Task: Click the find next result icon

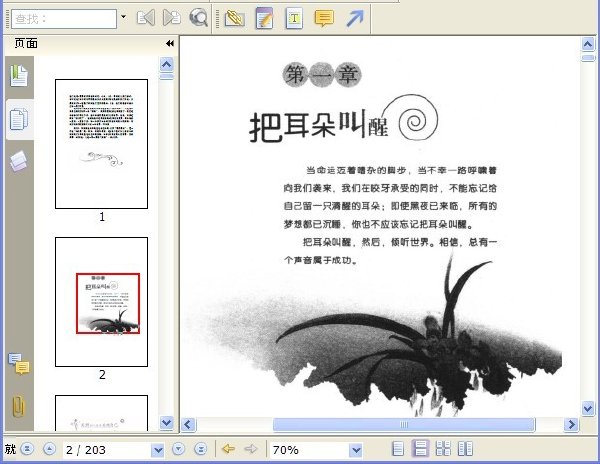Action: [x=172, y=18]
